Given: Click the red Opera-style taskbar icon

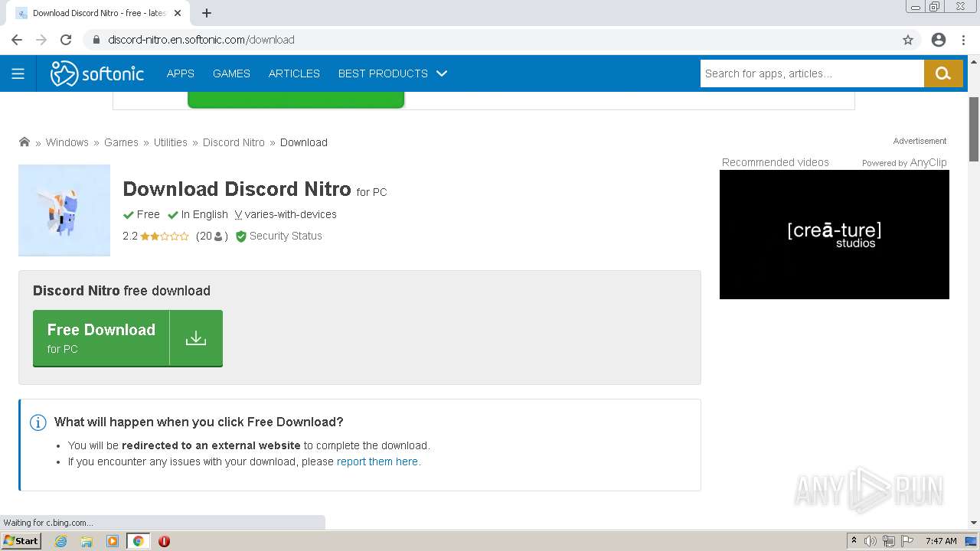Looking at the screenshot, I should tap(164, 541).
